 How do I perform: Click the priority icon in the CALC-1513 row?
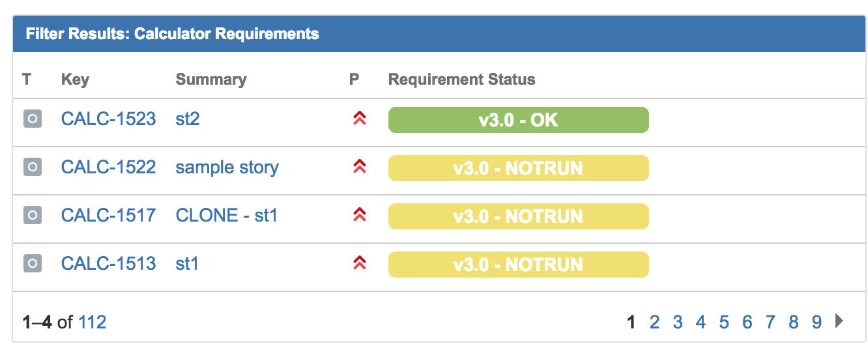click(358, 263)
